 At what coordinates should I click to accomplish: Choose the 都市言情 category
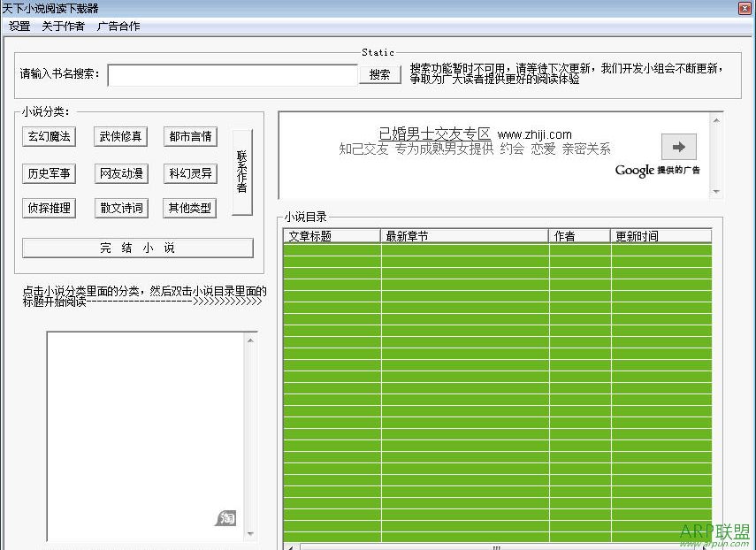click(190, 137)
